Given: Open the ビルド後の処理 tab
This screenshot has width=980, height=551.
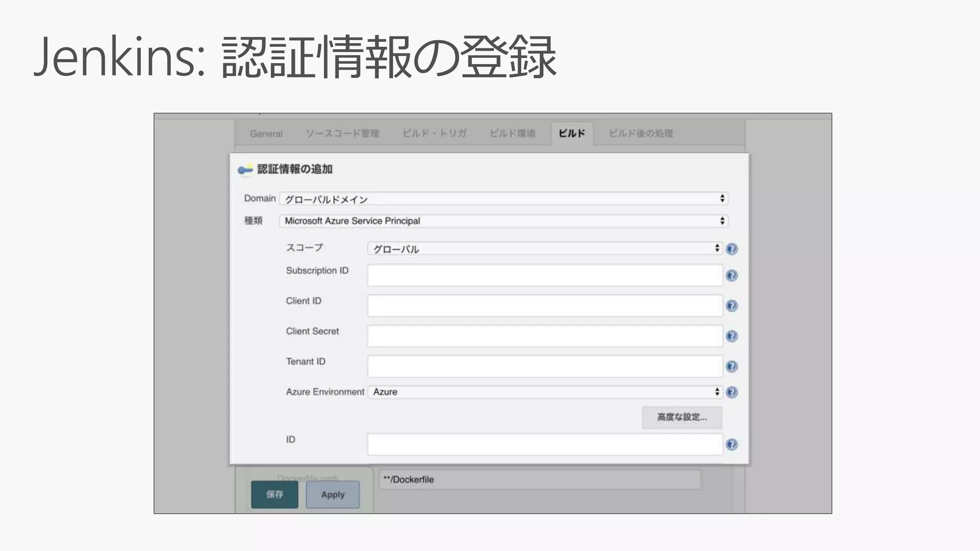Looking at the screenshot, I should (x=641, y=133).
